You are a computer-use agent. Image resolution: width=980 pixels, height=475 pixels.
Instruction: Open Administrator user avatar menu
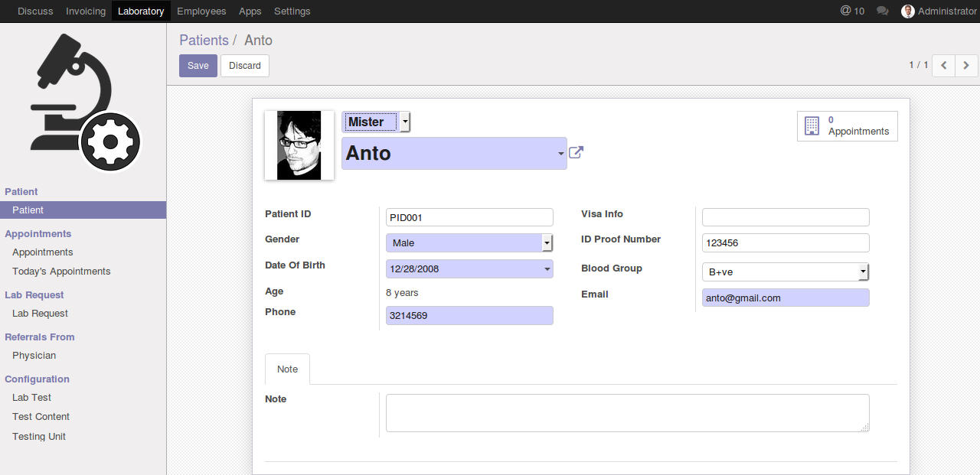tap(908, 11)
